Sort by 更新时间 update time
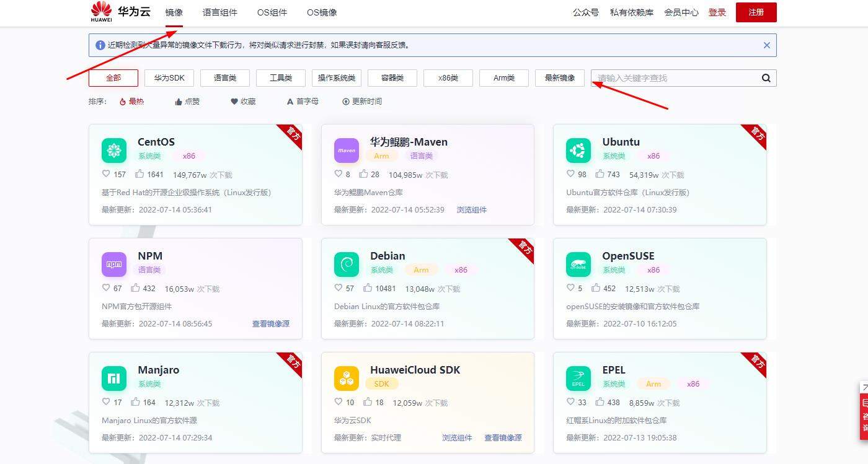This screenshot has width=868, height=464. (x=362, y=102)
